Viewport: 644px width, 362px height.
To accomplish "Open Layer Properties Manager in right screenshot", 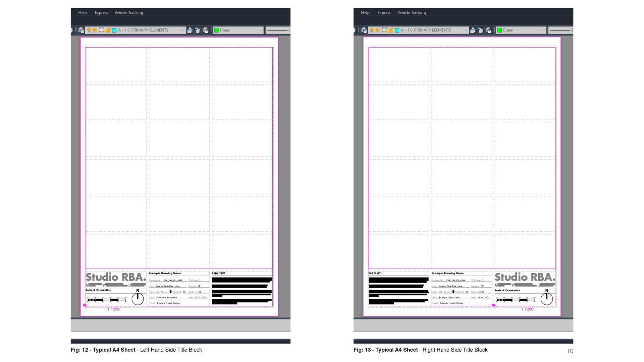I will tap(364, 30).
